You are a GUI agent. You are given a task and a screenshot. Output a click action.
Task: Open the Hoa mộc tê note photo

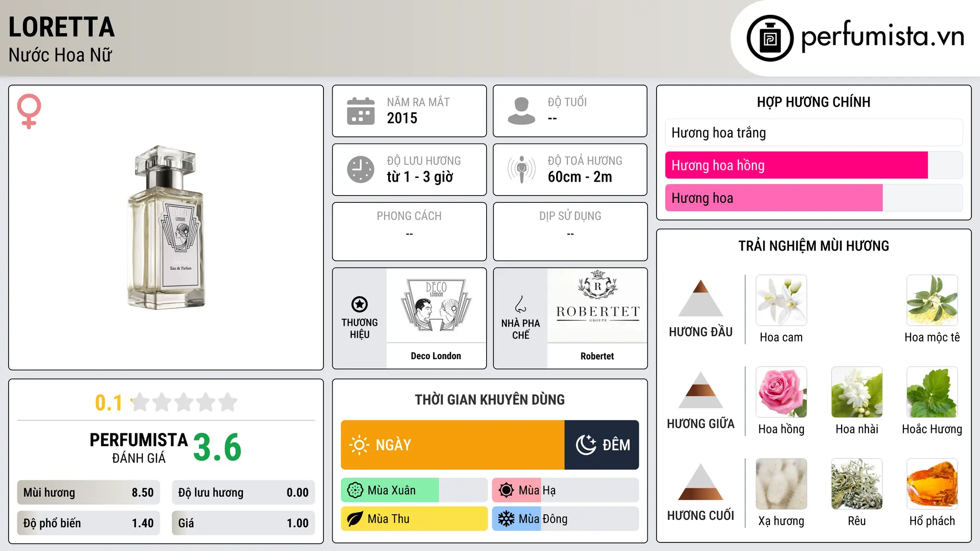click(932, 300)
